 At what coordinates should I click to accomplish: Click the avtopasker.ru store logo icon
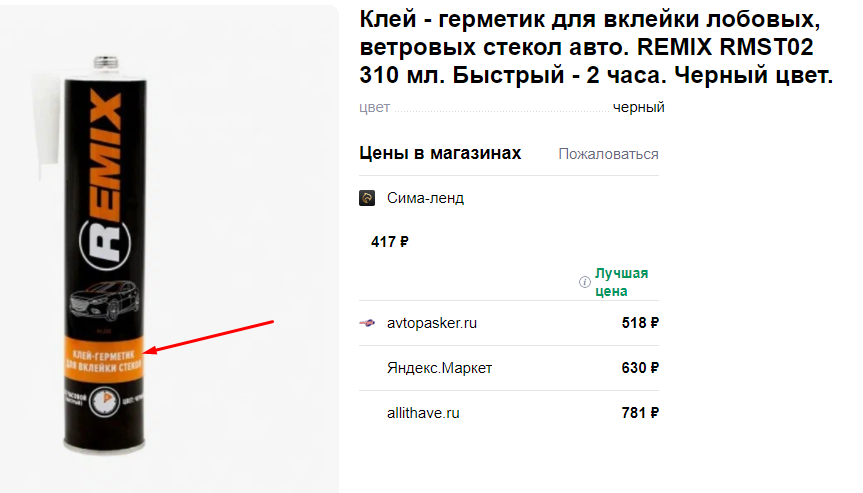point(367,323)
